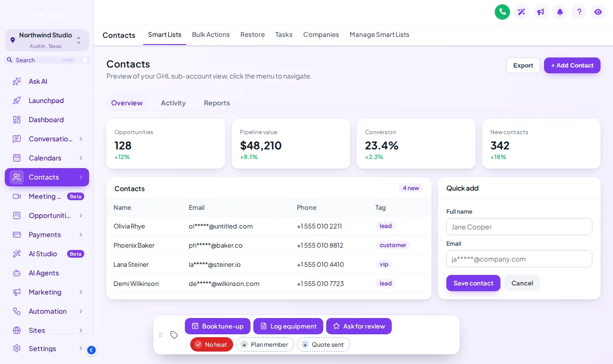
Task: Expand the Payments sidebar chevron
Action: tap(81, 235)
